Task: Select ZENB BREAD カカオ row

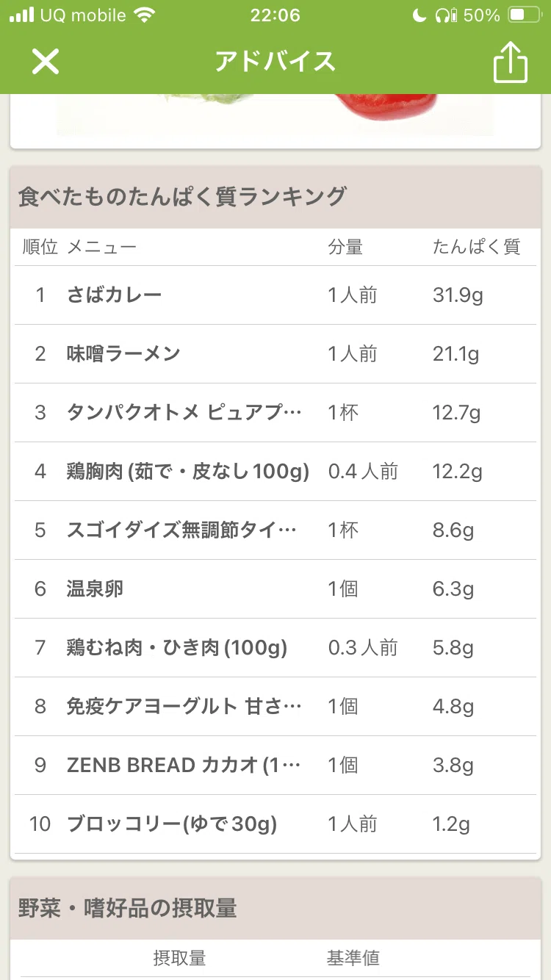Action: [x=275, y=765]
